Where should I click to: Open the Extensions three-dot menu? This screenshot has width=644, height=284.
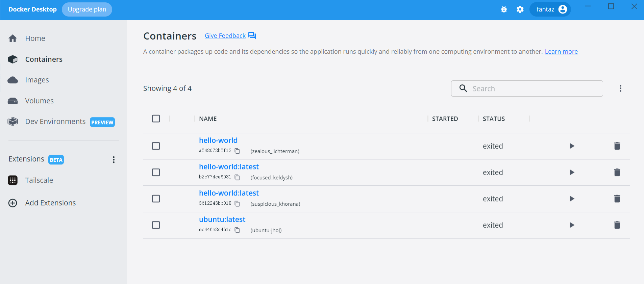pyautogui.click(x=114, y=160)
